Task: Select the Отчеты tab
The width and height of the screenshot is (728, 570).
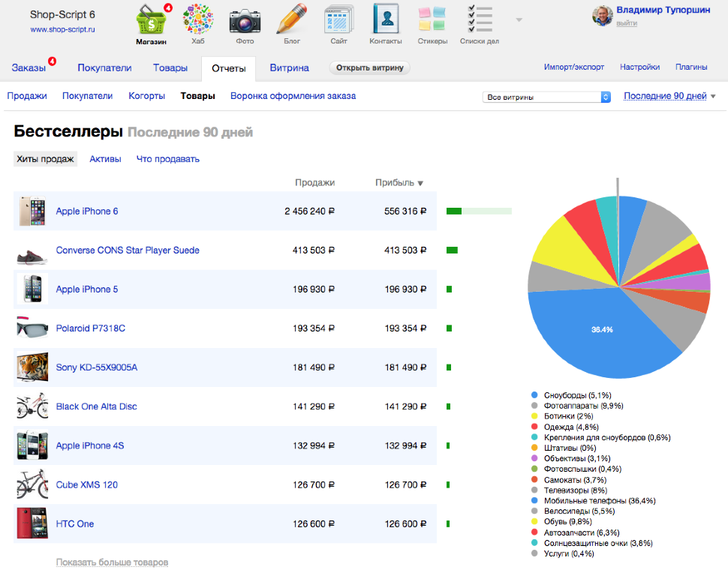Action: 228,69
